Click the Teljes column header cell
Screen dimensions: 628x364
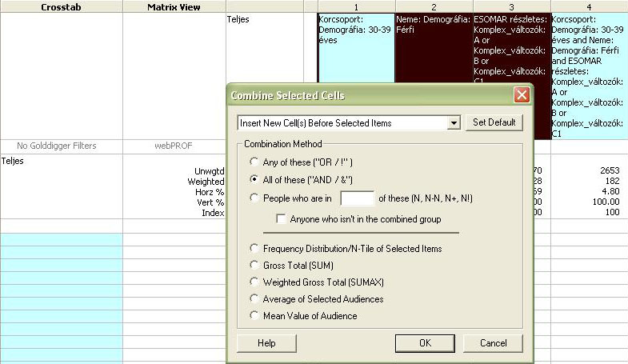point(264,48)
